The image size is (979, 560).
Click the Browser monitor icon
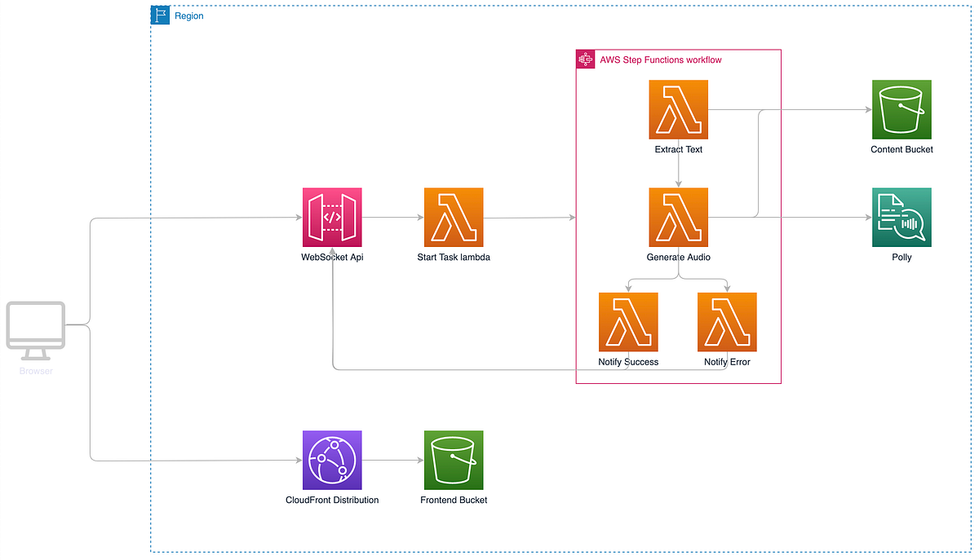coord(35,326)
